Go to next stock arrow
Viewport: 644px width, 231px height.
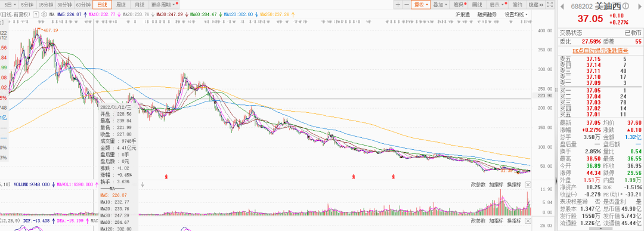(x=639, y=6)
